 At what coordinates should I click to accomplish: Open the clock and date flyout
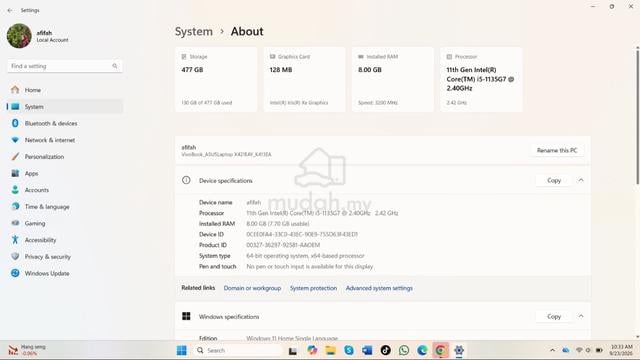(621, 350)
